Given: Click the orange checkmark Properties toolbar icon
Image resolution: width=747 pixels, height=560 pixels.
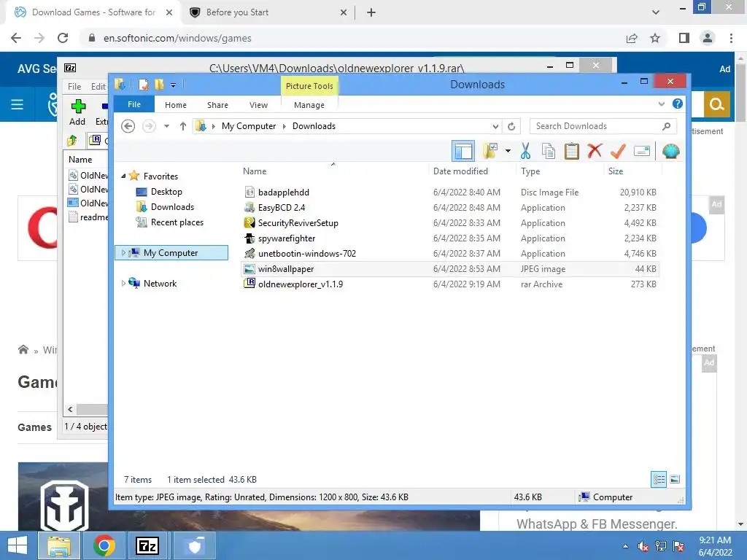Looking at the screenshot, I should (618, 152).
